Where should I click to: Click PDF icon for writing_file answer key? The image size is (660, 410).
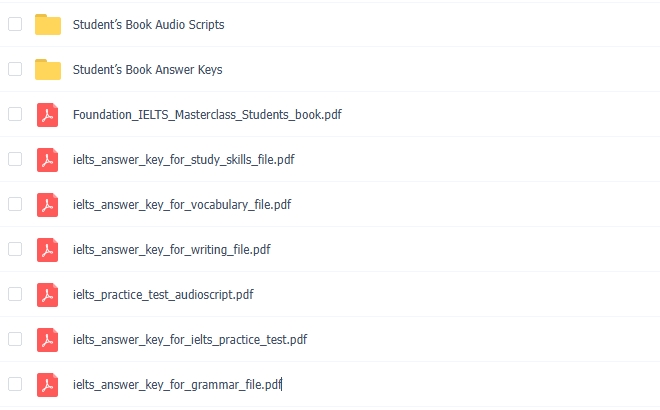pos(47,250)
